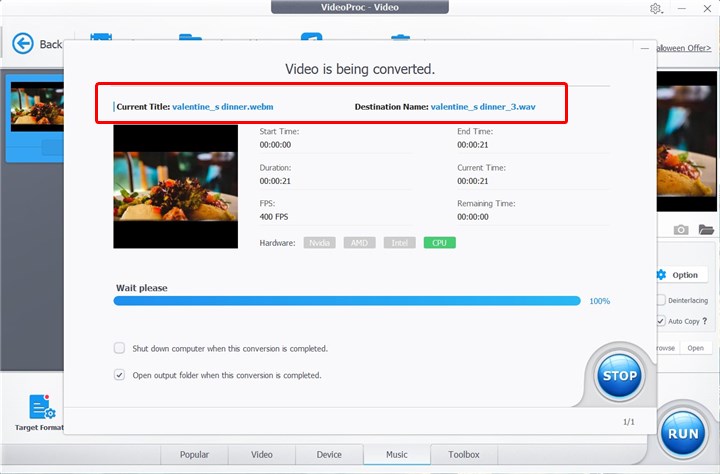Open the Target Format icon

[x=42, y=406]
